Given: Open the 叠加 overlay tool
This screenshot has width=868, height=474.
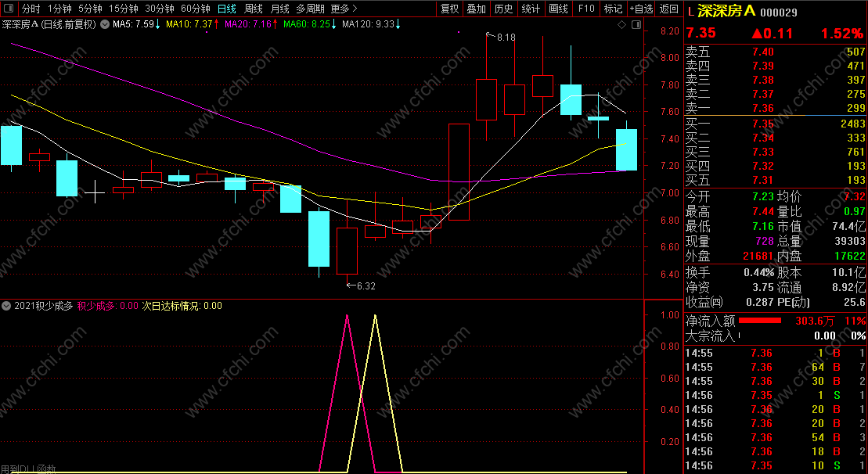Looking at the screenshot, I should (x=476, y=9).
